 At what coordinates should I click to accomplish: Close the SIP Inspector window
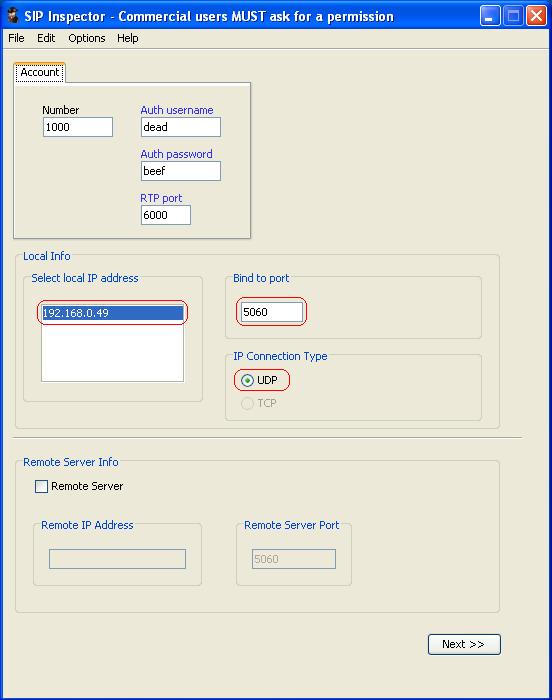pos(536,16)
